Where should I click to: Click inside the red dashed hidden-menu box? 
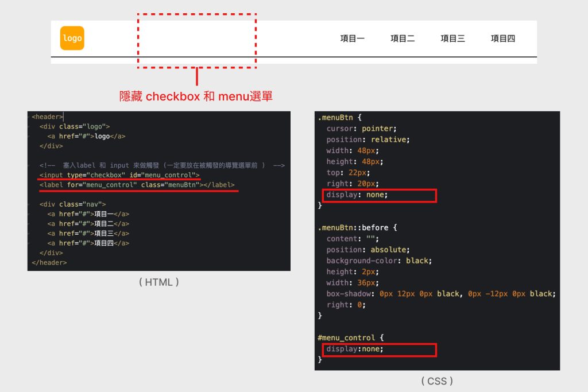(196, 41)
